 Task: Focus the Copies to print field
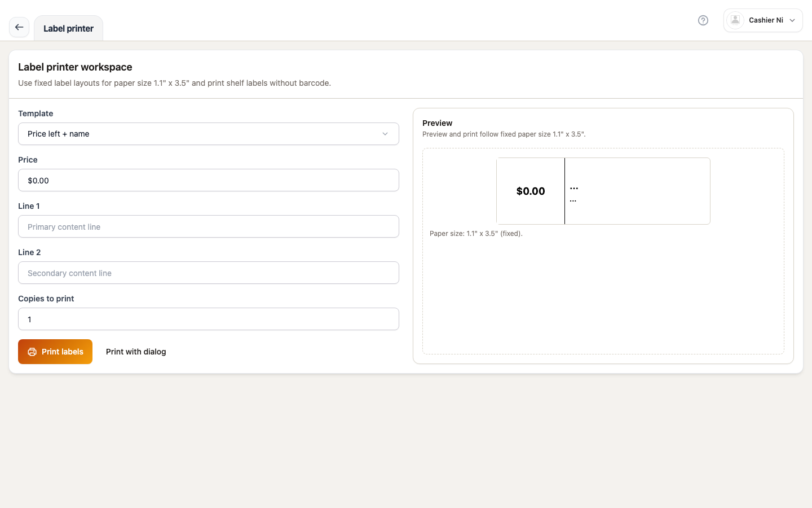(209, 319)
